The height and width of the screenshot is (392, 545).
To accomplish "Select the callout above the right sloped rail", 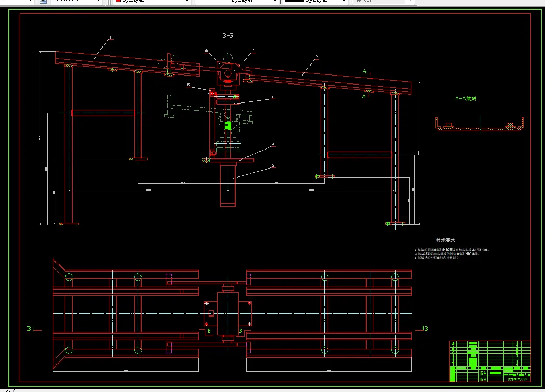I will tap(317, 57).
